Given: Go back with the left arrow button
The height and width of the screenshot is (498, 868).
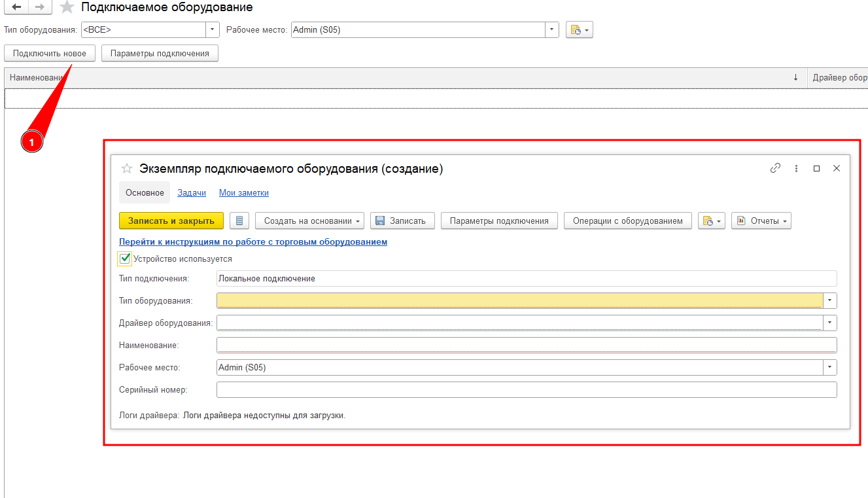Looking at the screenshot, I should [x=17, y=7].
